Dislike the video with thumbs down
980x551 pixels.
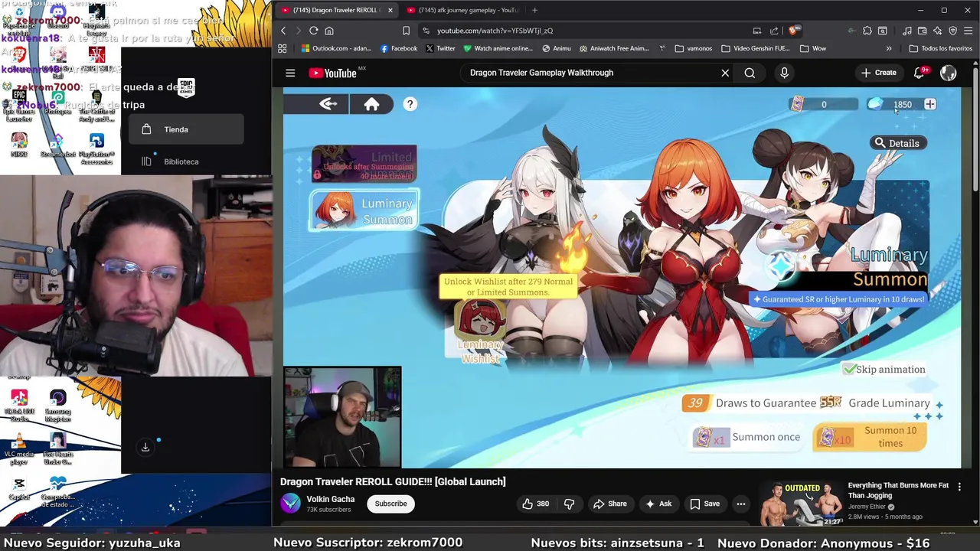point(569,504)
